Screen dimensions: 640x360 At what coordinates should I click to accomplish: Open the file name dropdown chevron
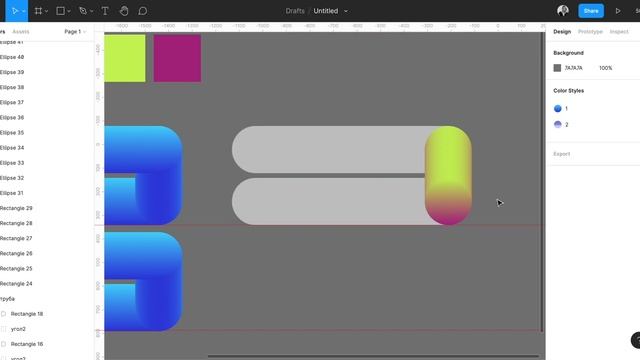[346, 11]
